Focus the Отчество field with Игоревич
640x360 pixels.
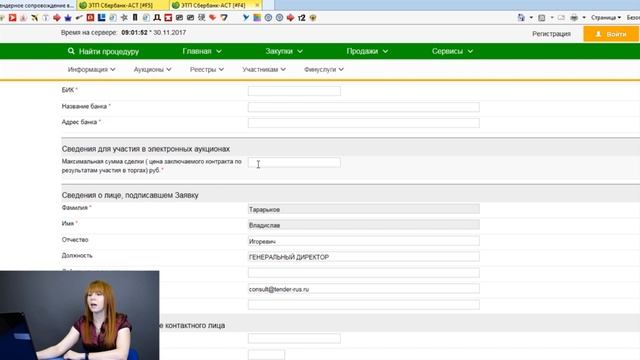[363, 241]
